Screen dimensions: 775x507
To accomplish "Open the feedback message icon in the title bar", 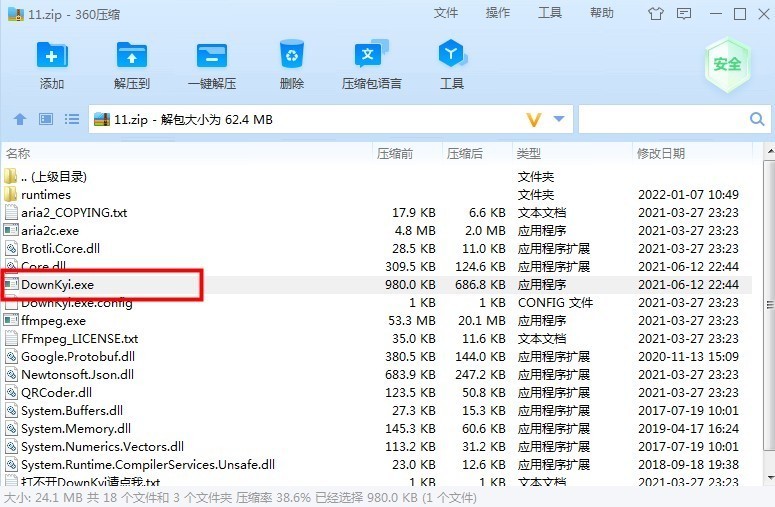I will 684,14.
